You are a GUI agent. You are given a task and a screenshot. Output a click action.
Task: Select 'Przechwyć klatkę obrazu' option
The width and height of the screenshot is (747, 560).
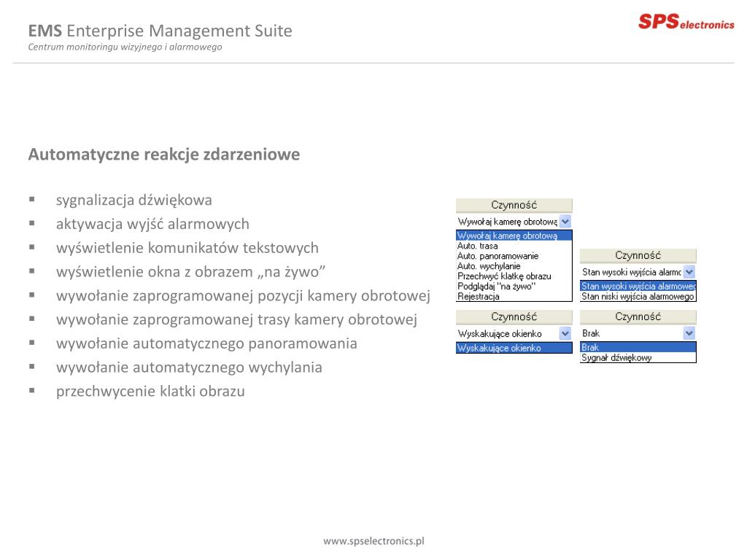514,276
